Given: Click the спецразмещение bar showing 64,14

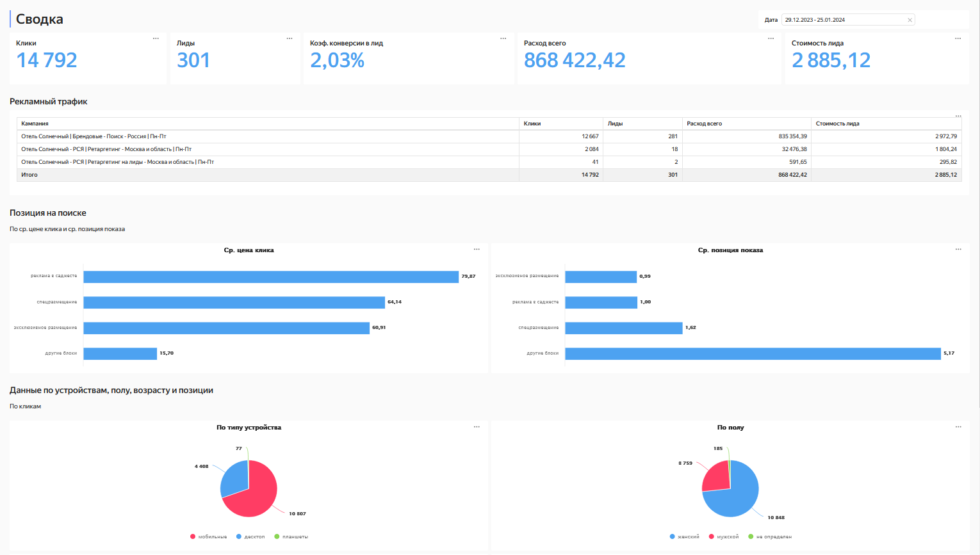Looking at the screenshot, I should [234, 302].
